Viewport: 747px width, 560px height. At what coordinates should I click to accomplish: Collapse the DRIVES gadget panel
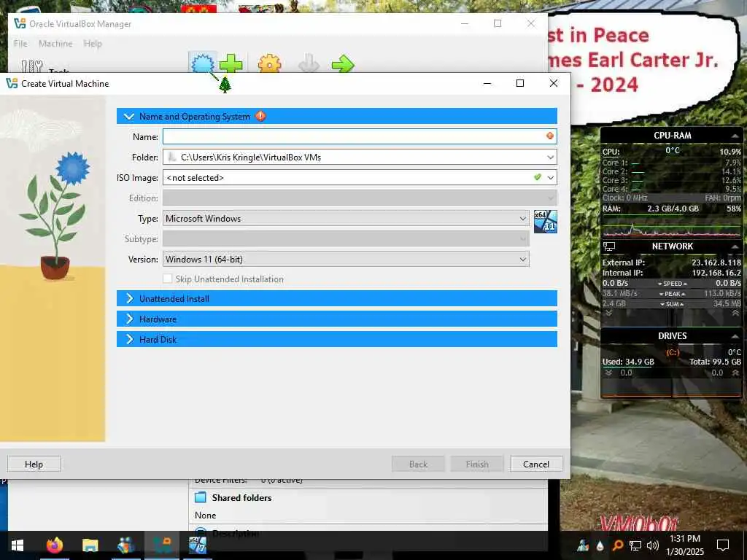[x=735, y=335]
